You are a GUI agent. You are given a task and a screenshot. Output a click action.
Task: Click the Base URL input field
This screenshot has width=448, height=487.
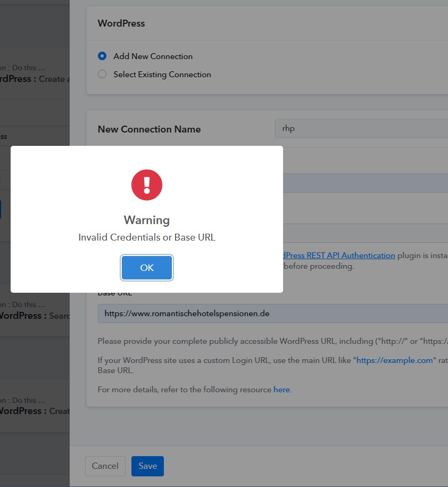(273, 313)
